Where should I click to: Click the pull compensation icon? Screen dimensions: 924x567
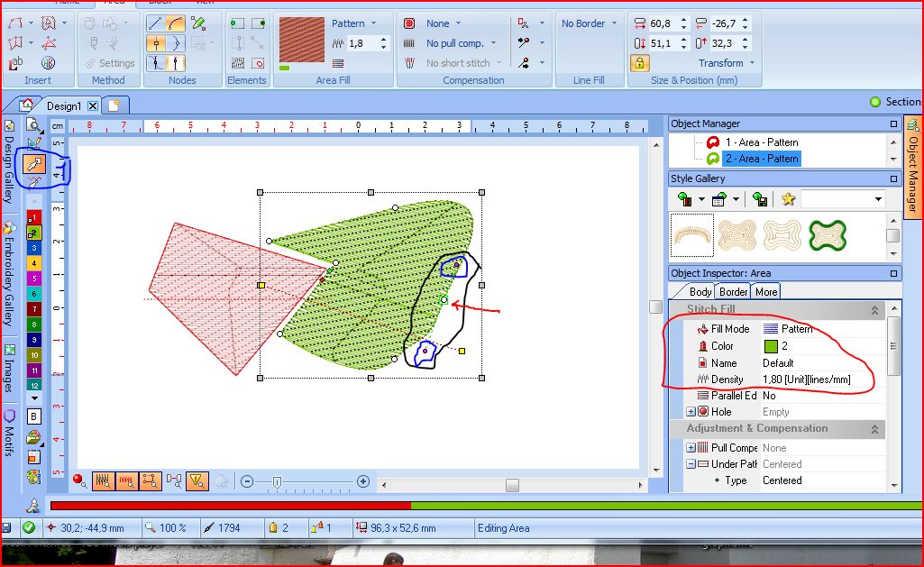[409, 43]
